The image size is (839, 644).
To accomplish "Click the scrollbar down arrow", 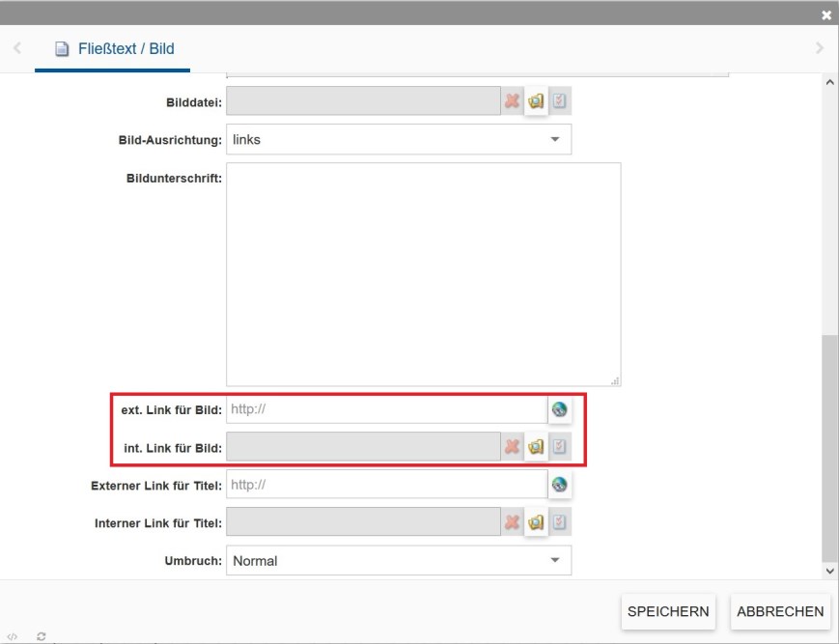I will (x=830, y=571).
